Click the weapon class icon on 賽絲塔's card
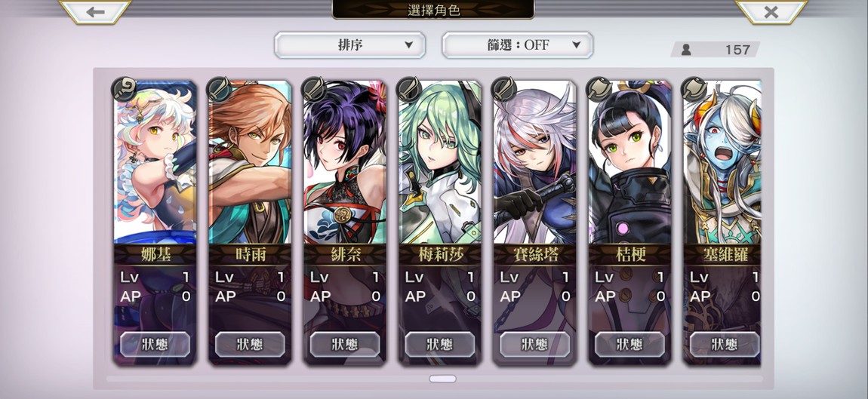Image resolution: width=868 pixels, height=399 pixels. tap(503, 88)
